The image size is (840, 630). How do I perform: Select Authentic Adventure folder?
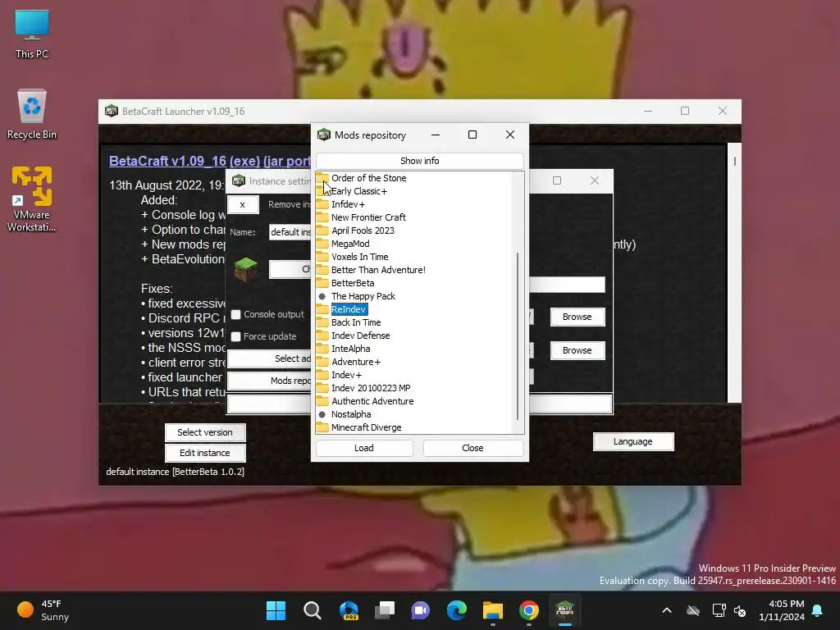pos(372,401)
